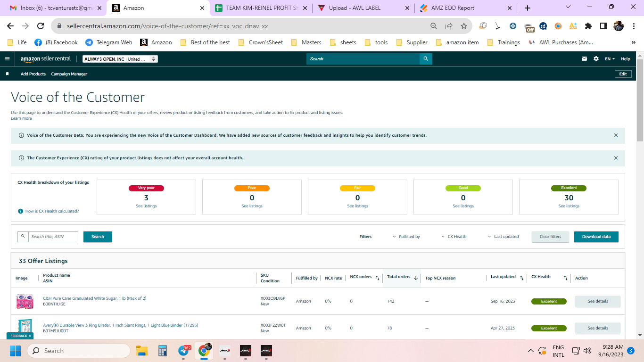Open File Explorer from the taskbar
Viewport: 644px width, 362px height.
142,351
